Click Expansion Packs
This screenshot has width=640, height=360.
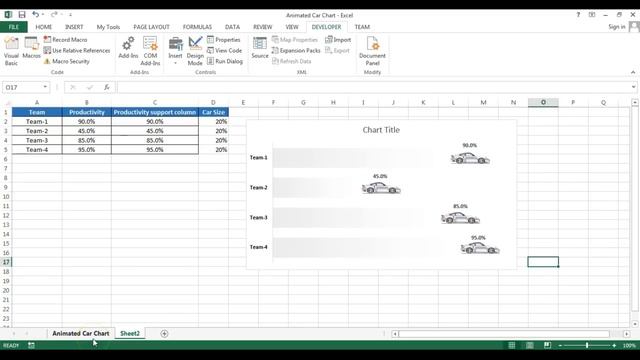pyautogui.click(x=296, y=50)
